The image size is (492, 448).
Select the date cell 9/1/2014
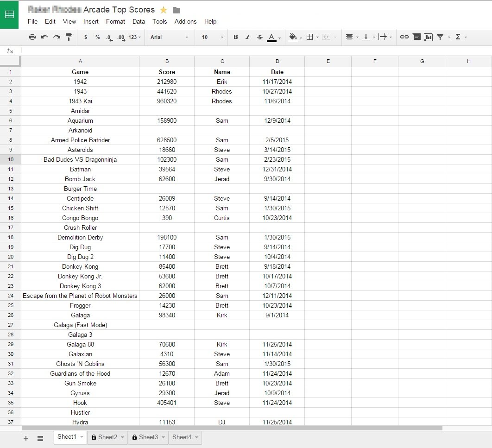click(x=277, y=315)
